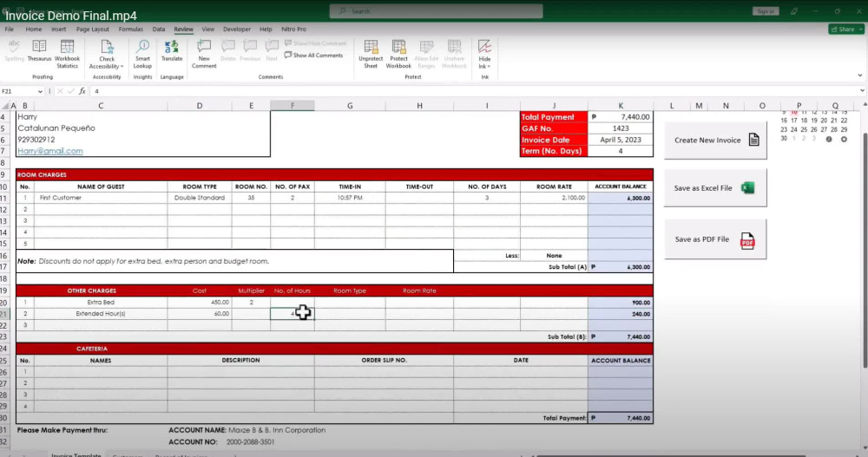Click the Save as Excel File button
Screen dimensions: 868x457
tap(715, 188)
